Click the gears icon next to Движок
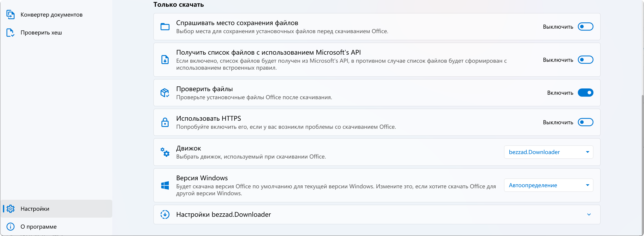This screenshot has height=236, width=644. (x=165, y=152)
